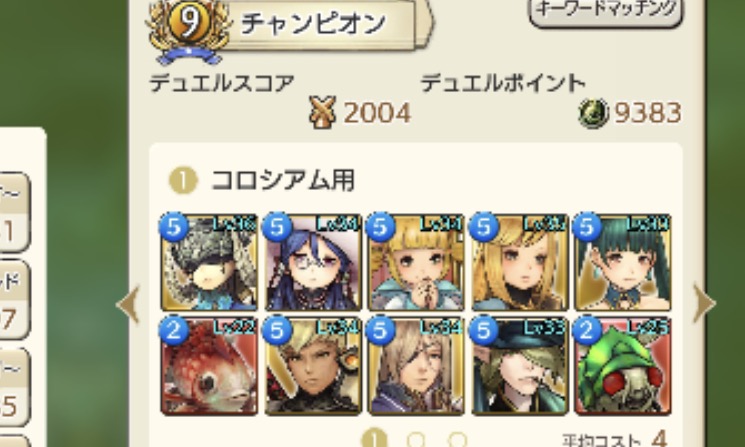Switch to the third deck page dot

pos(458,440)
